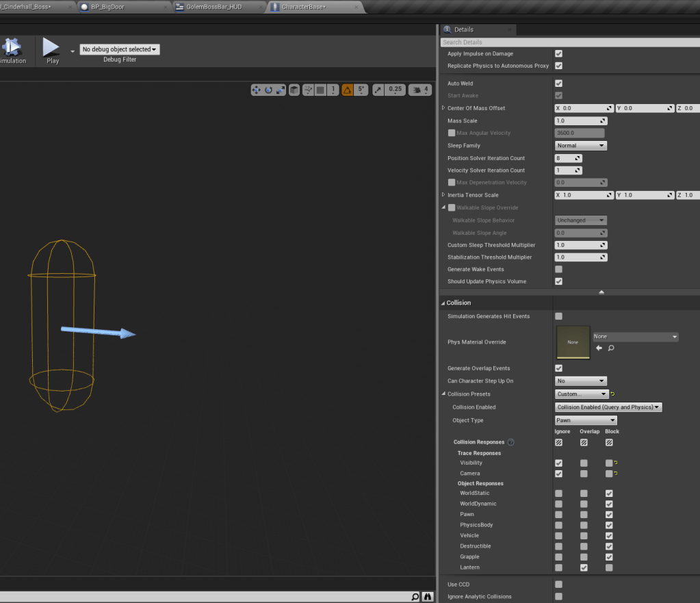700x603 pixels.
Task: Select the rotate gizmo tool
Action: tap(268, 90)
